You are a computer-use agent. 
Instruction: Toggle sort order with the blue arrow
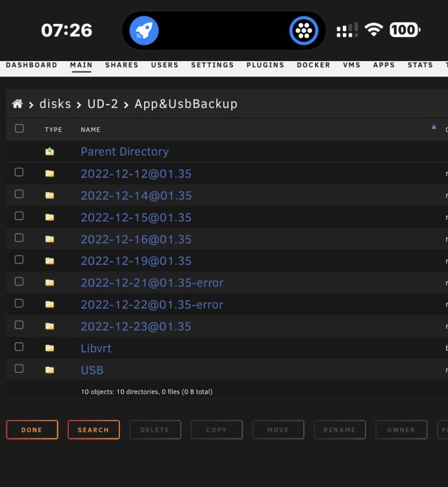pos(434,127)
